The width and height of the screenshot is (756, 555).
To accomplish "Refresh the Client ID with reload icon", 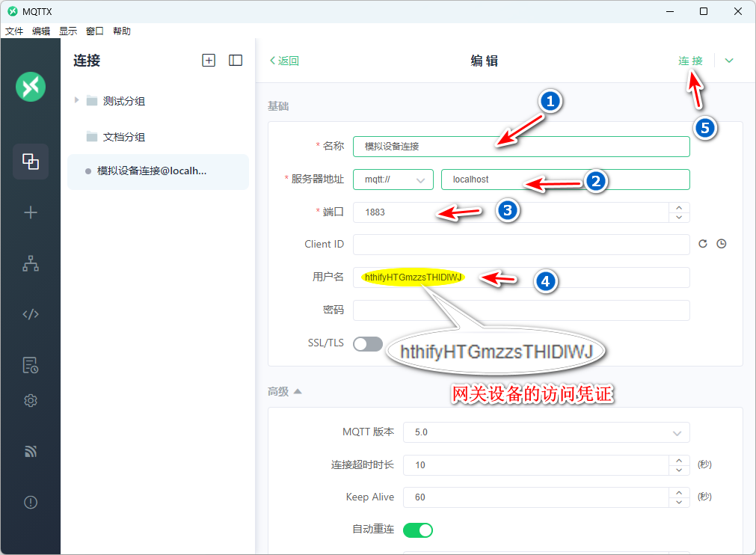I will (703, 244).
